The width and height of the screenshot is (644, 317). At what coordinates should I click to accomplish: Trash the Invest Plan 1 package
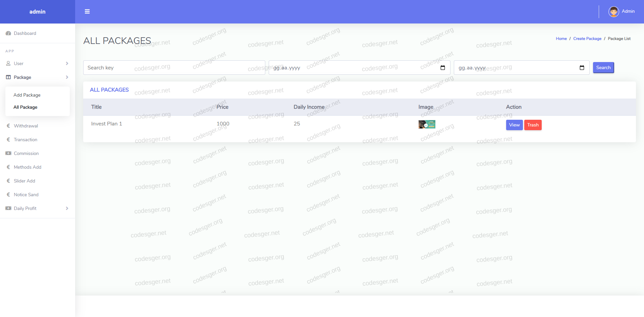click(533, 125)
